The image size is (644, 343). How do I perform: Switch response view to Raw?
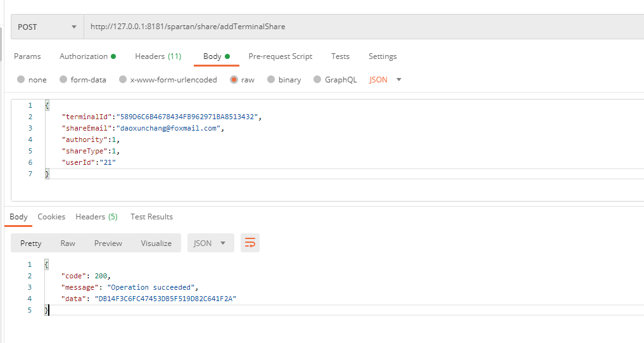(68, 243)
